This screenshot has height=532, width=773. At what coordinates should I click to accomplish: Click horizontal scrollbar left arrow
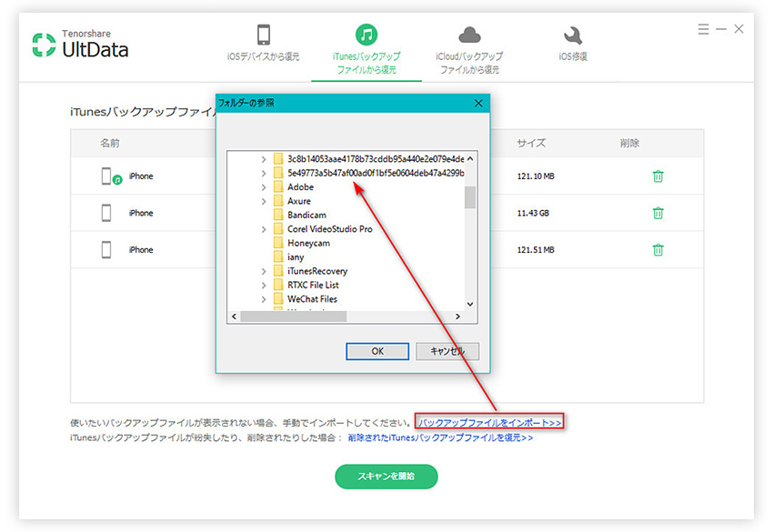tap(234, 316)
